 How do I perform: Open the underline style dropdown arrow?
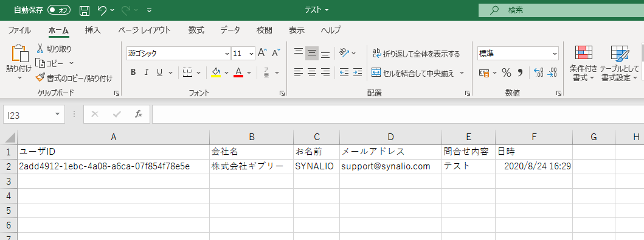170,72
